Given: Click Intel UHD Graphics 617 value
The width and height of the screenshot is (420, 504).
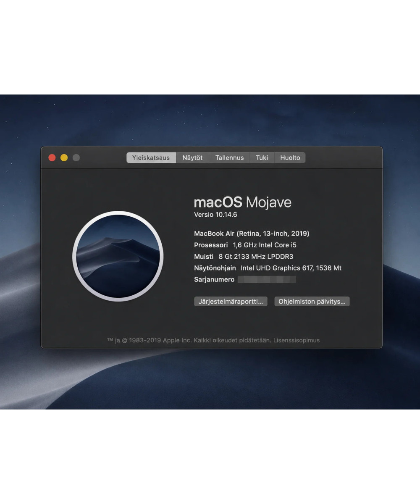Looking at the screenshot, I should [x=291, y=268].
